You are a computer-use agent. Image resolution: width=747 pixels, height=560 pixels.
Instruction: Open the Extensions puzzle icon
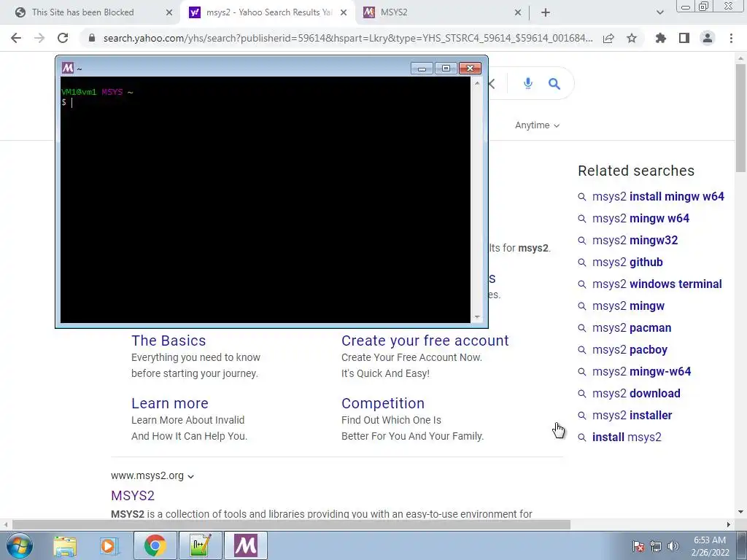[x=661, y=38]
